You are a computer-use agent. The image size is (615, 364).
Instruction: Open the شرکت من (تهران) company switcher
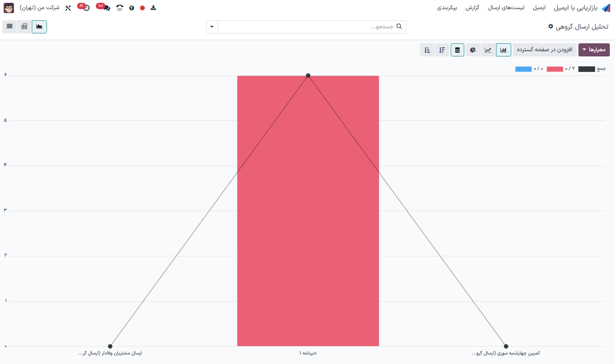point(39,8)
